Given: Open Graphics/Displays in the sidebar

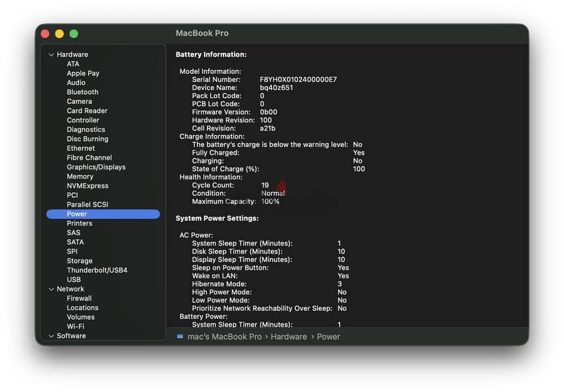Looking at the screenshot, I should 96,167.
